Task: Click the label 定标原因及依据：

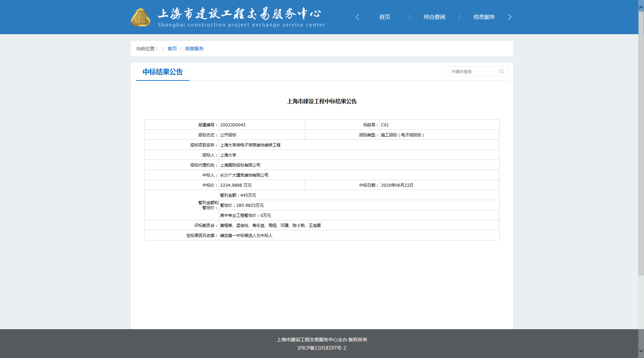Action: point(202,235)
